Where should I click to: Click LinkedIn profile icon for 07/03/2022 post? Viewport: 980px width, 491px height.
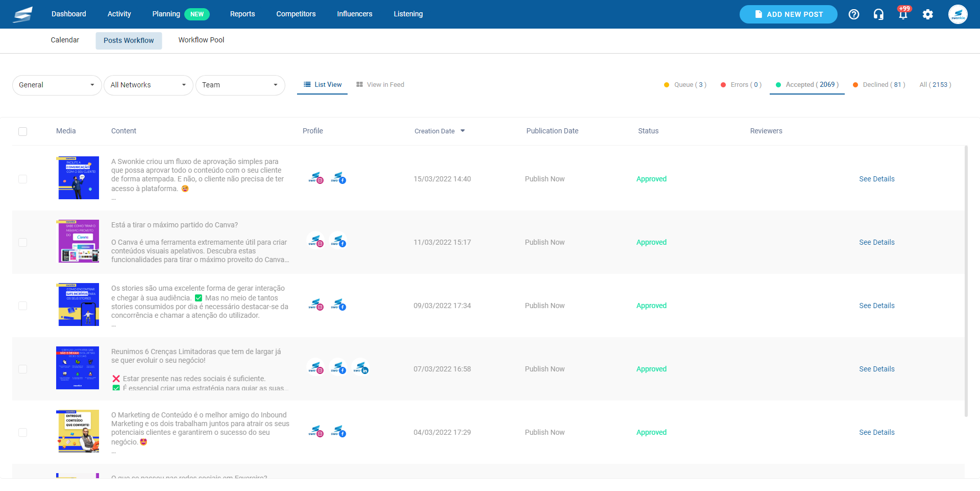tap(361, 368)
